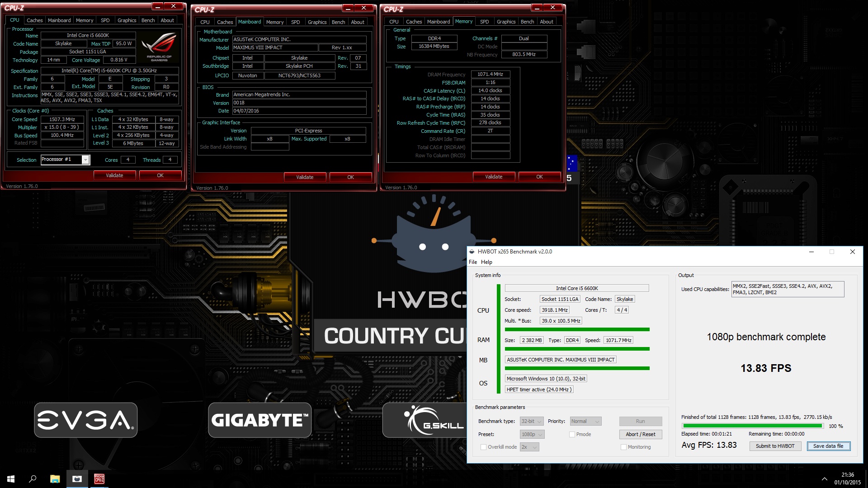
Task: Click the Specification i5-6600K field
Action: [x=109, y=70]
